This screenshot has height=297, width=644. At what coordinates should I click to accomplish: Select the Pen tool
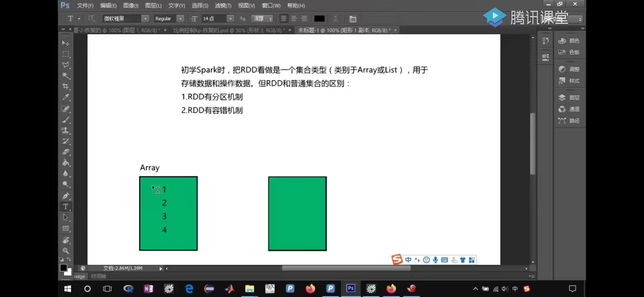click(66, 196)
